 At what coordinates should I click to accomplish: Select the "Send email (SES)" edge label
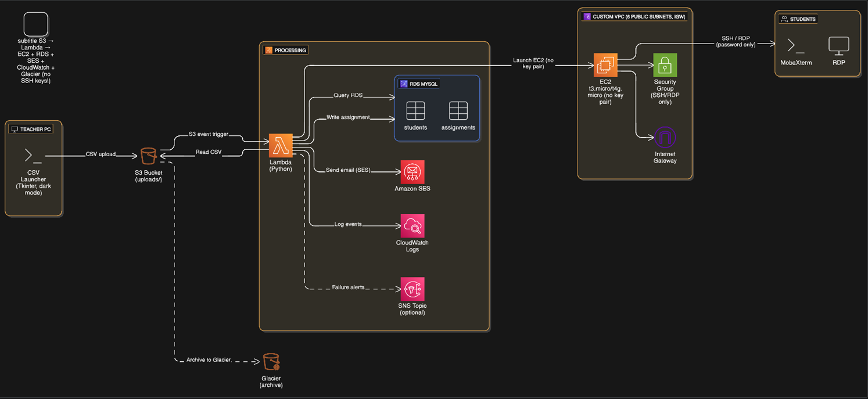(x=348, y=170)
